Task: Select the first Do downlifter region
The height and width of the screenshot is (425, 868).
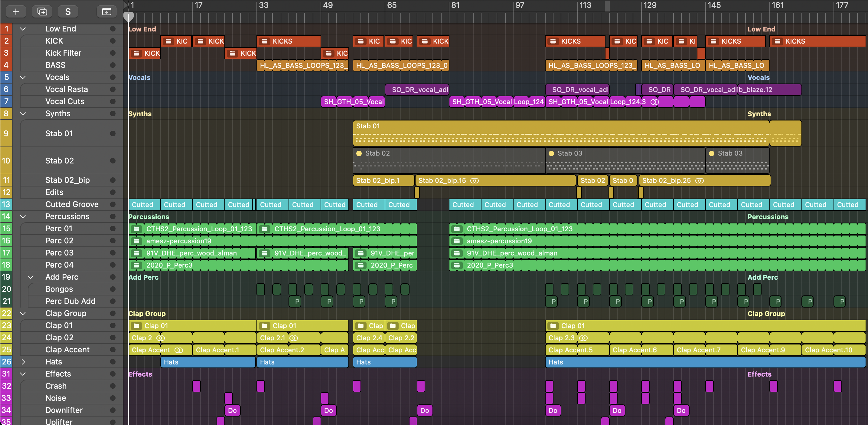Action: pos(232,410)
